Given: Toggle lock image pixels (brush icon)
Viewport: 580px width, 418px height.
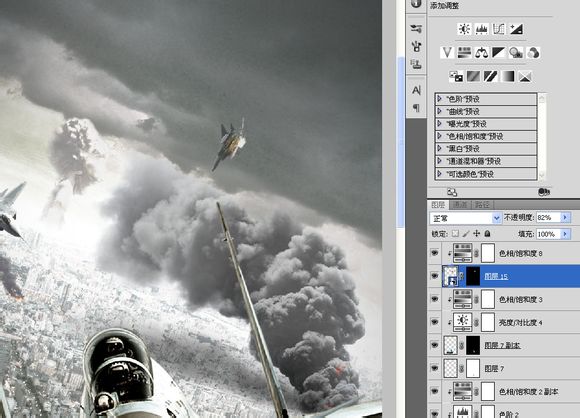Looking at the screenshot, I should (x=466, y=234).
